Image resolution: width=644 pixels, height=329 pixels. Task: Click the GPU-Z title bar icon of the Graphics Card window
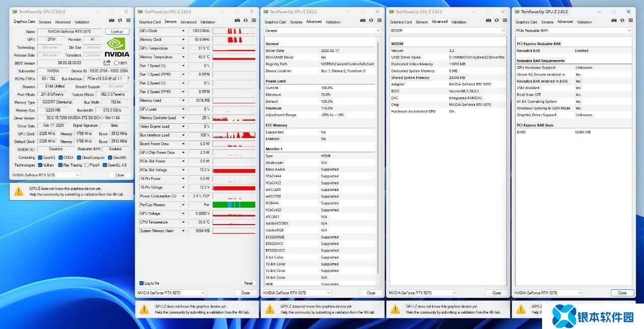tap(15, 12)
